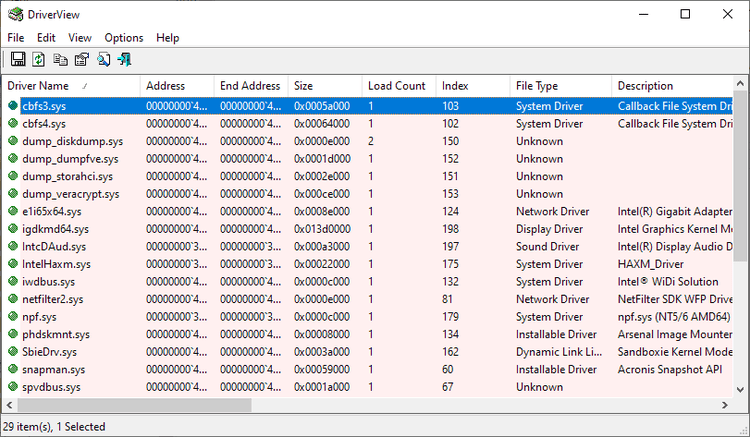
Task: Maximize the DriverView window
Action: (x=685, y=14)
